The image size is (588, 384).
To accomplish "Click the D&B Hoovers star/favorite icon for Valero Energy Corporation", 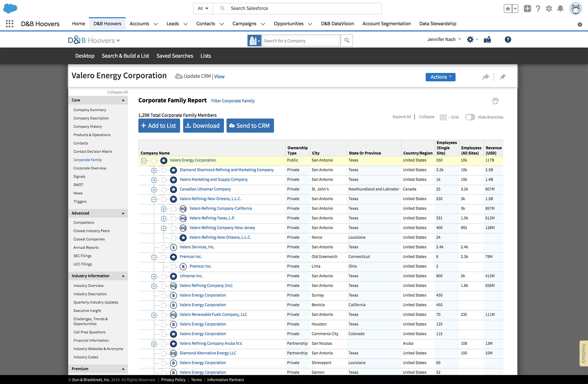I will click(164, 160).
